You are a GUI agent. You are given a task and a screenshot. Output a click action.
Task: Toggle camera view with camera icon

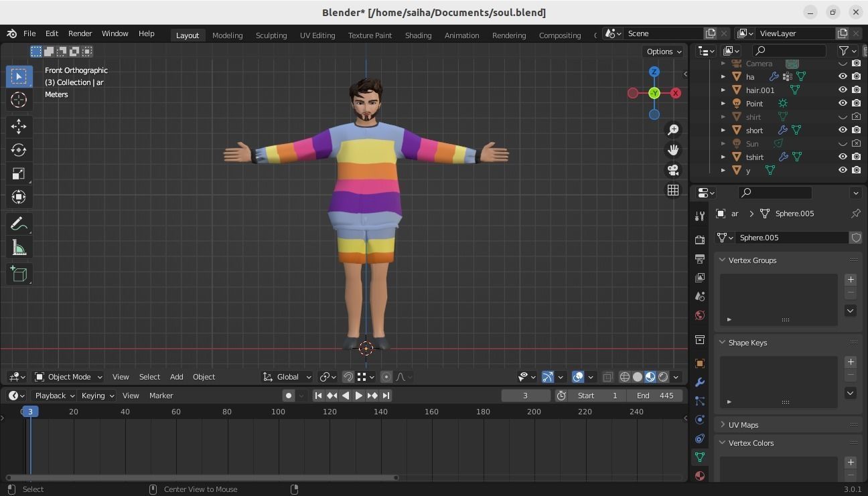673,170
